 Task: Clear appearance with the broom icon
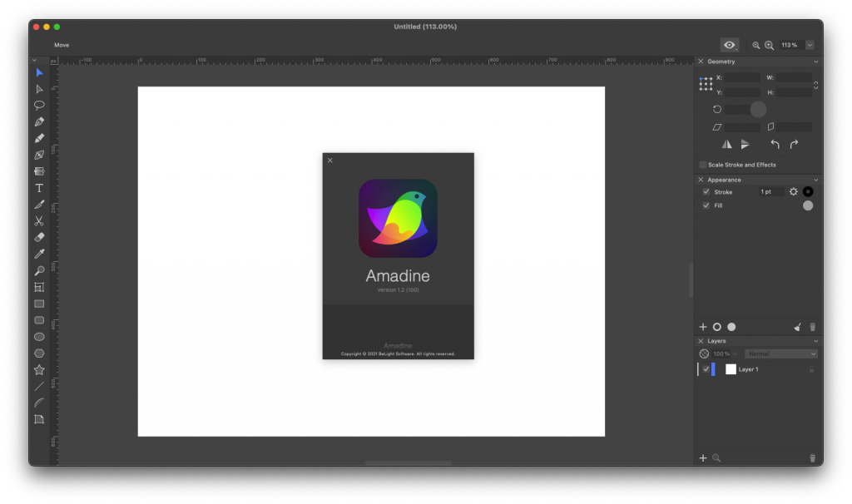point(797,327)
